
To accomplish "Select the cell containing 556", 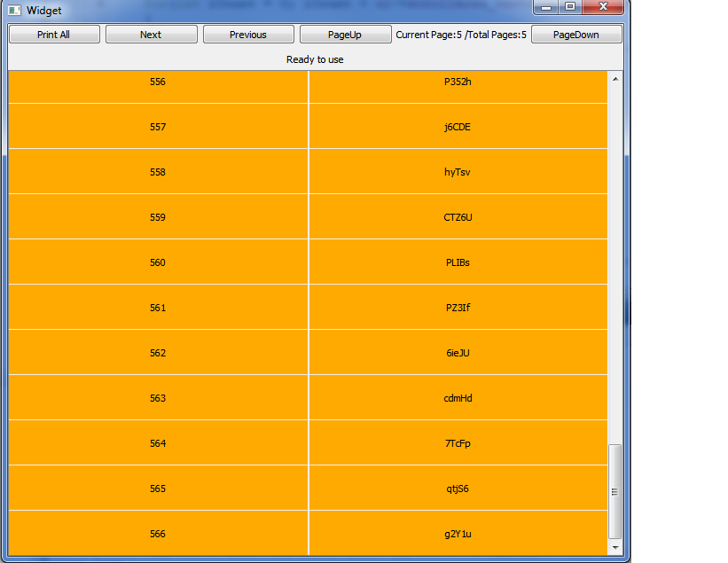I will 158,82.
